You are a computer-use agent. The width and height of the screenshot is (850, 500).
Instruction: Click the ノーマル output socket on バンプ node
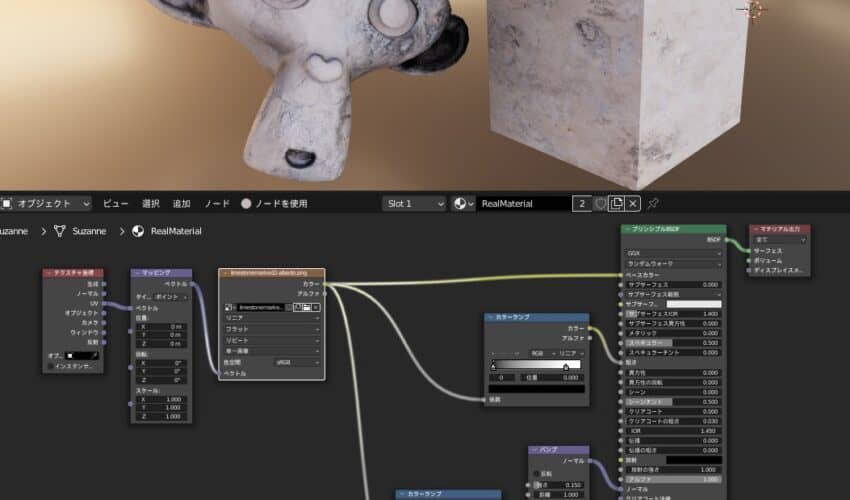(589, 461)
